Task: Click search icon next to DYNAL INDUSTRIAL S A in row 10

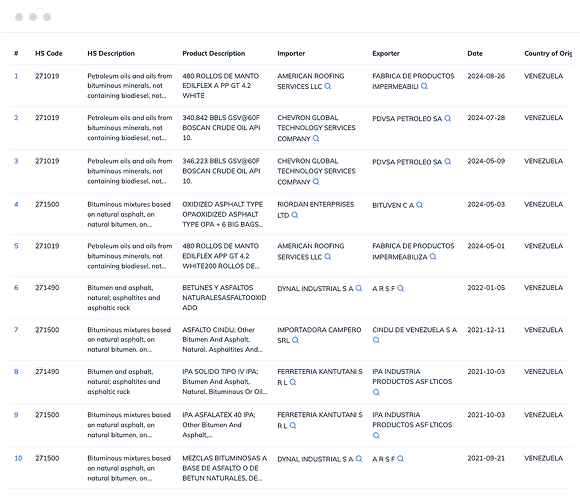Action: click(x=359, y=459)
